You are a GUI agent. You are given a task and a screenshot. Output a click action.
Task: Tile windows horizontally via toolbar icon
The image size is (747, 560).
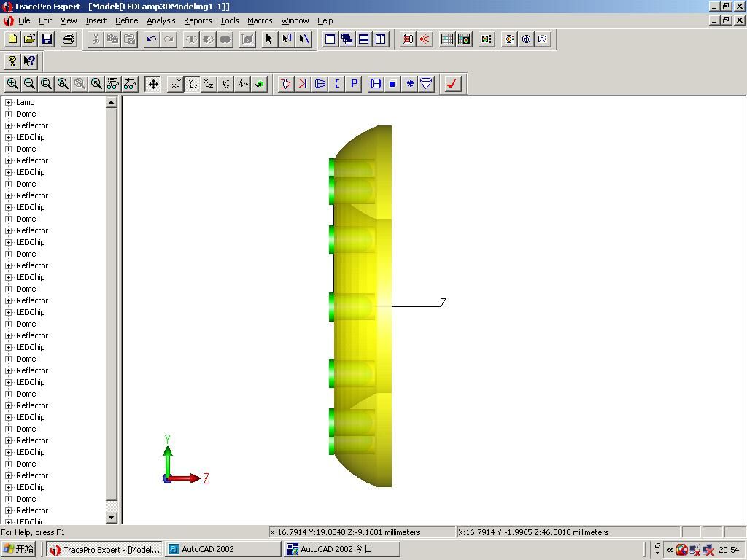point(363,39)
